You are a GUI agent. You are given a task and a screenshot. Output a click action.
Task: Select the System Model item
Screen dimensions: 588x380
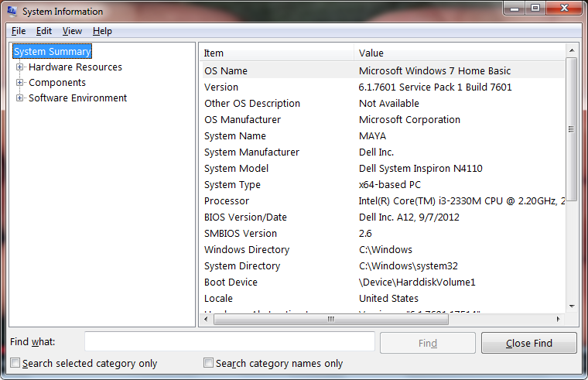[x=236, y=169]
